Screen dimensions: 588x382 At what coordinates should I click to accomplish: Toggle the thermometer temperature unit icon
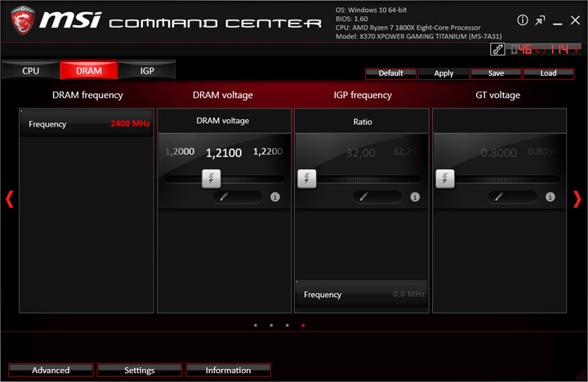[x=497, y=49]
